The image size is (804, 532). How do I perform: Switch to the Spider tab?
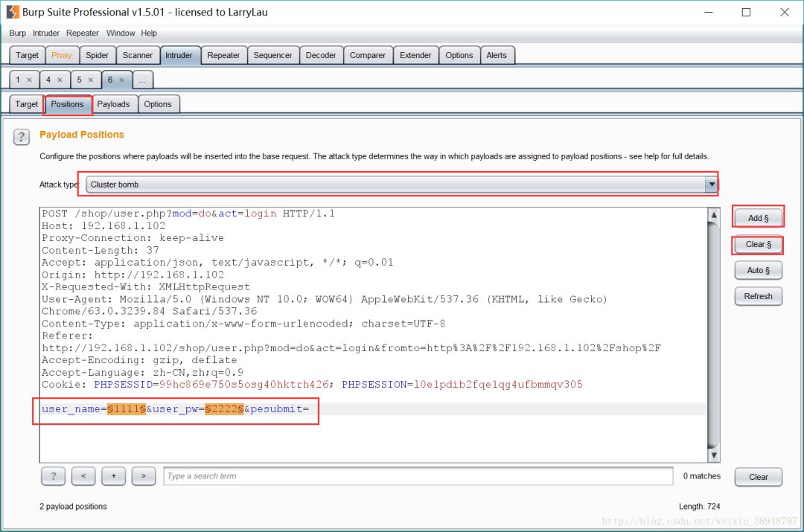click(x=97, y=55)
